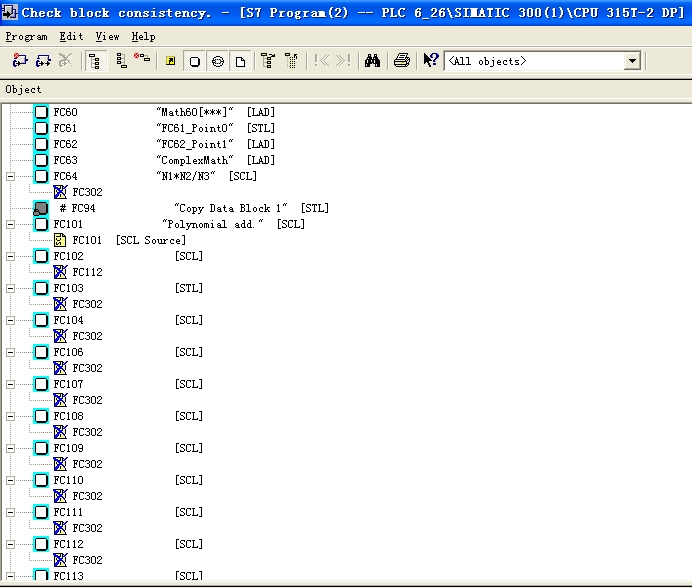Activate the context help arrow icon

431,60
